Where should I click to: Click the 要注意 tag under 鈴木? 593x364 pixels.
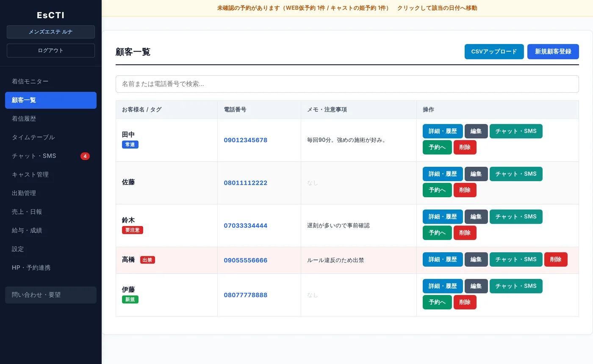[x=133, y=230]
